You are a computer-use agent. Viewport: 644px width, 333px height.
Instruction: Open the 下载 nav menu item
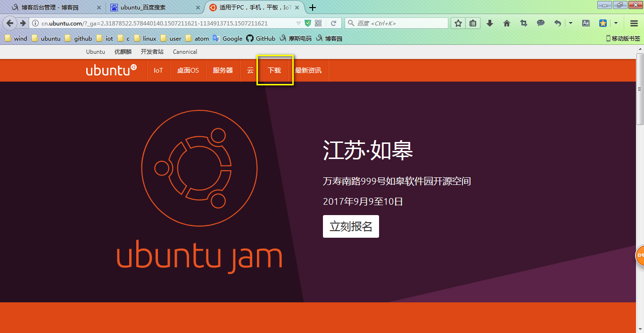274,70
